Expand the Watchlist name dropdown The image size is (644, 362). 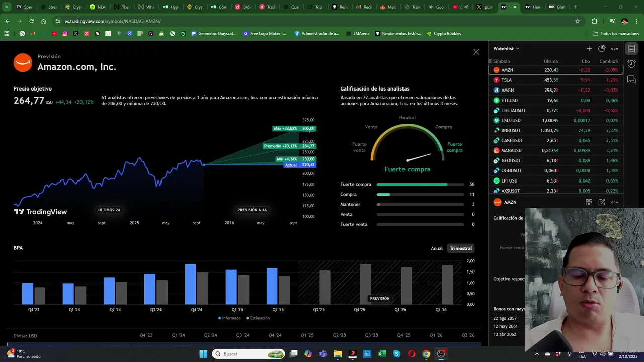click(x=506, y=49)
